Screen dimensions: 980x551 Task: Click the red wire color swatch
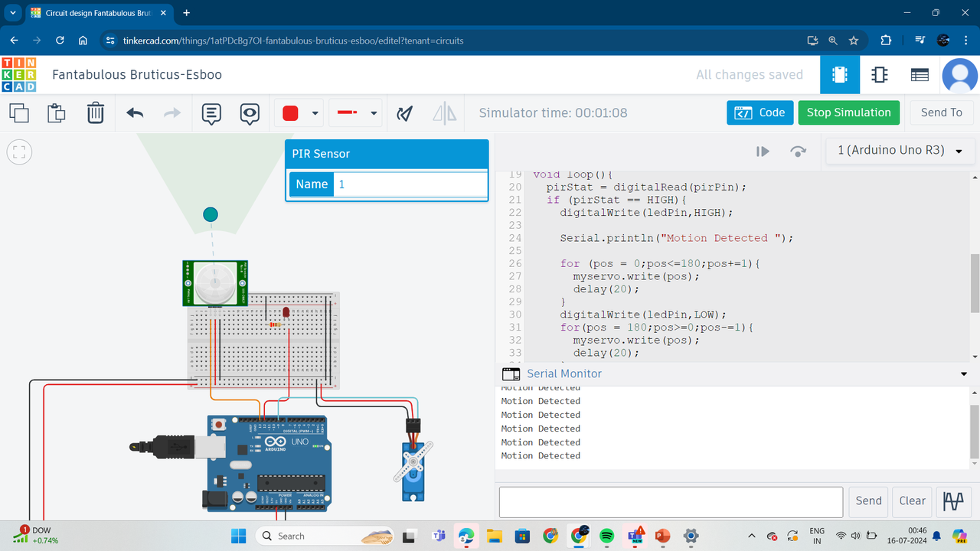pos(290,113)
